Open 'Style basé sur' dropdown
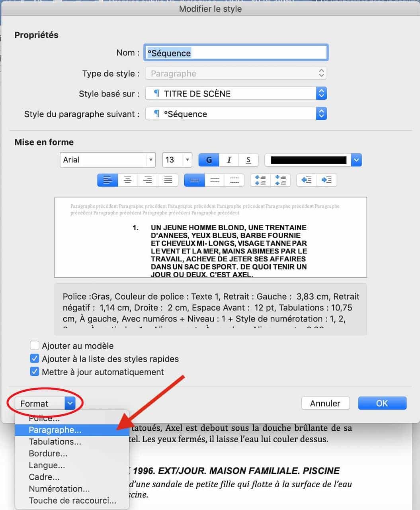The width and height of the screenshot is (420, 510). pyautogui.click(x=321, y=94)
